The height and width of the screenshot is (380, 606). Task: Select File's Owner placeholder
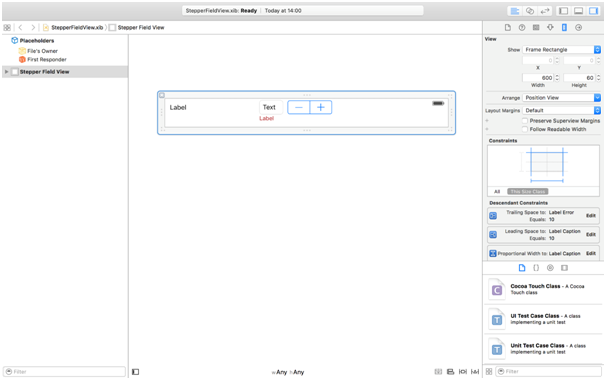click(x=38, y=51)
